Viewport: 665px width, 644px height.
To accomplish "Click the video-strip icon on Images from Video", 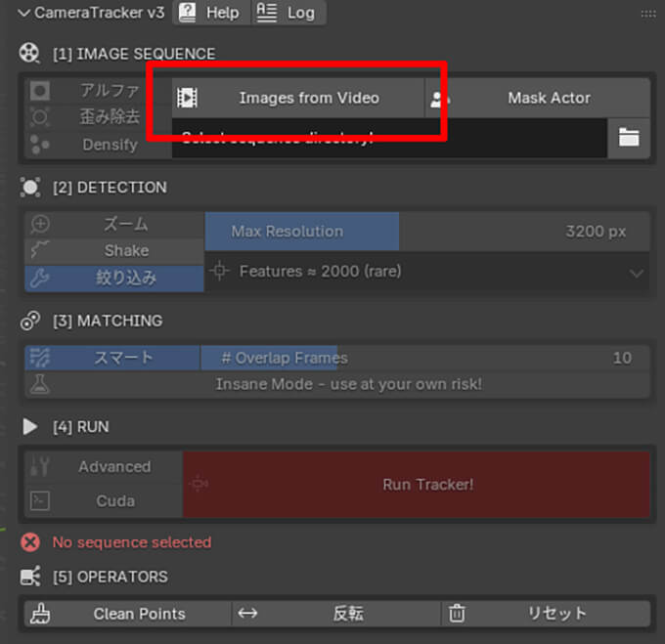I will [187, 98].
